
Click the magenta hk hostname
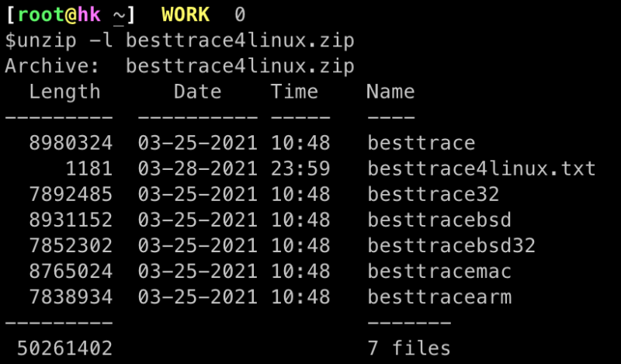tap(89, 15)
